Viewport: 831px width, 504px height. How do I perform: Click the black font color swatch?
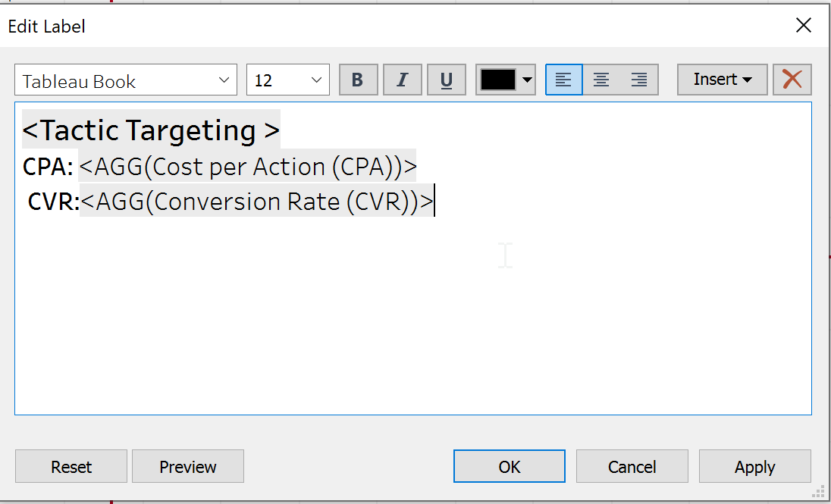[498, 80]
